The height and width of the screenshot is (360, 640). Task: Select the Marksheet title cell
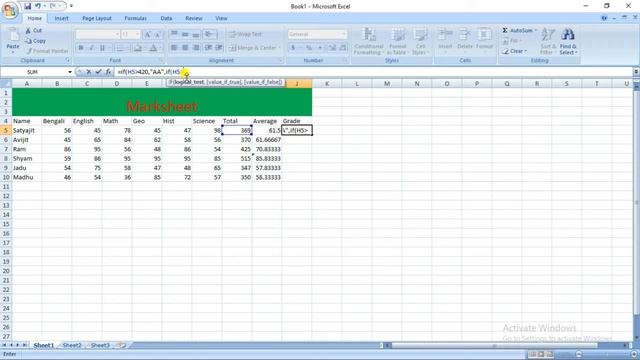click(x=162, y=102)
